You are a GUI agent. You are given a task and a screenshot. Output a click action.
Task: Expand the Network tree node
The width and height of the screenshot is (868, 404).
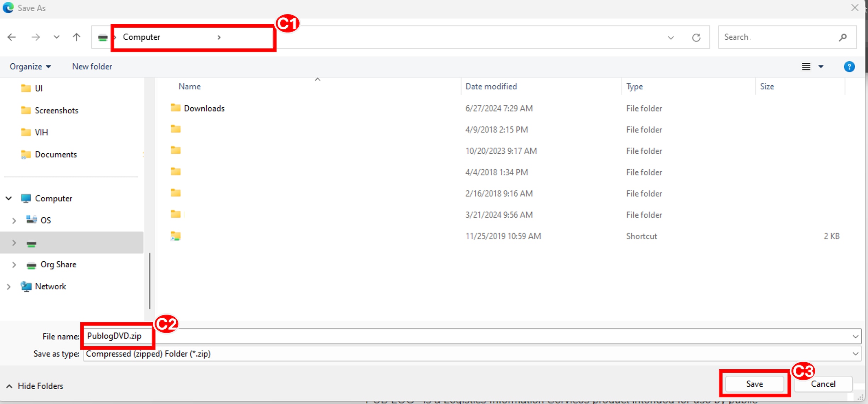click(x=8, y=286)
